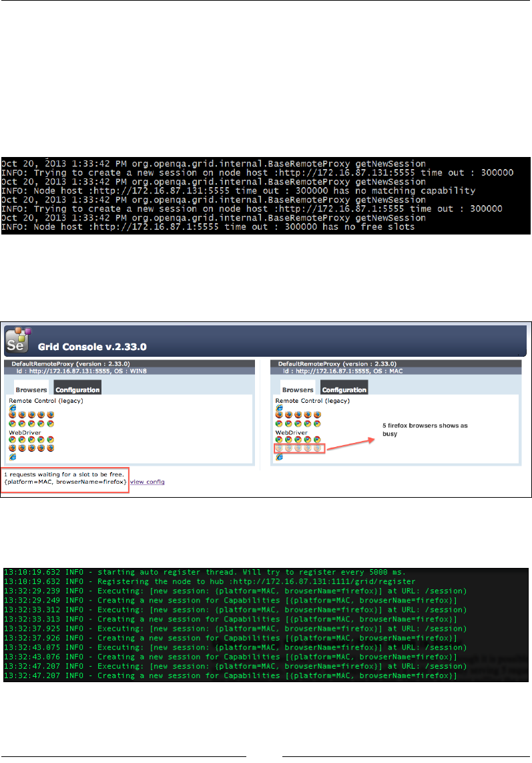Screen dimensions: 532x763
Task: Follow the 'view config' link
Action: [148, 482]
